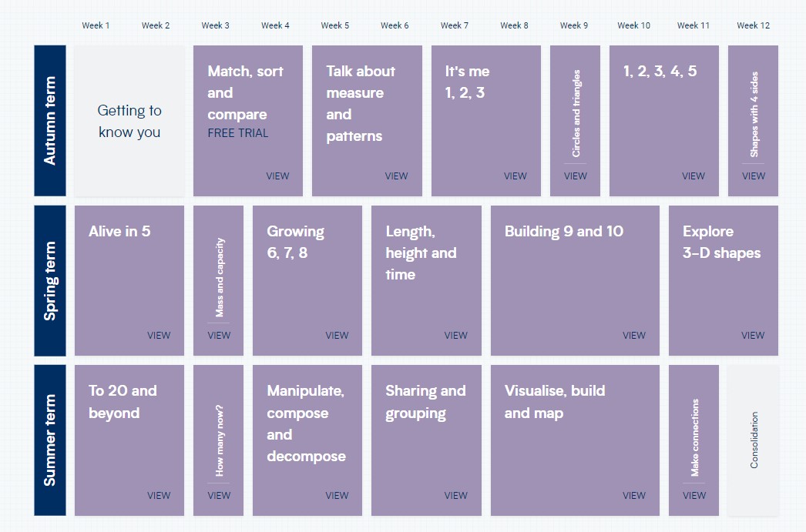Open the Shapes with 4 sides block
This screenshot has height=532, width=806.
[x=753, y=121]
